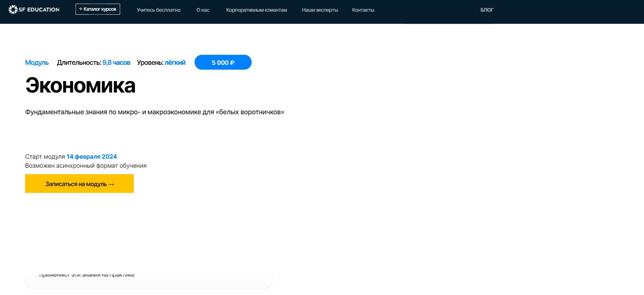Click the course description about микро- и макроэкономике
The height and width of the screenshot is (295, 644).
pyautogui.click(x=155, y=112)
